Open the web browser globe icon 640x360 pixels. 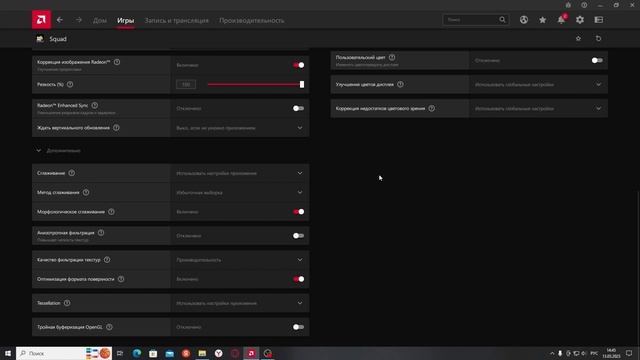click(524, 20)
